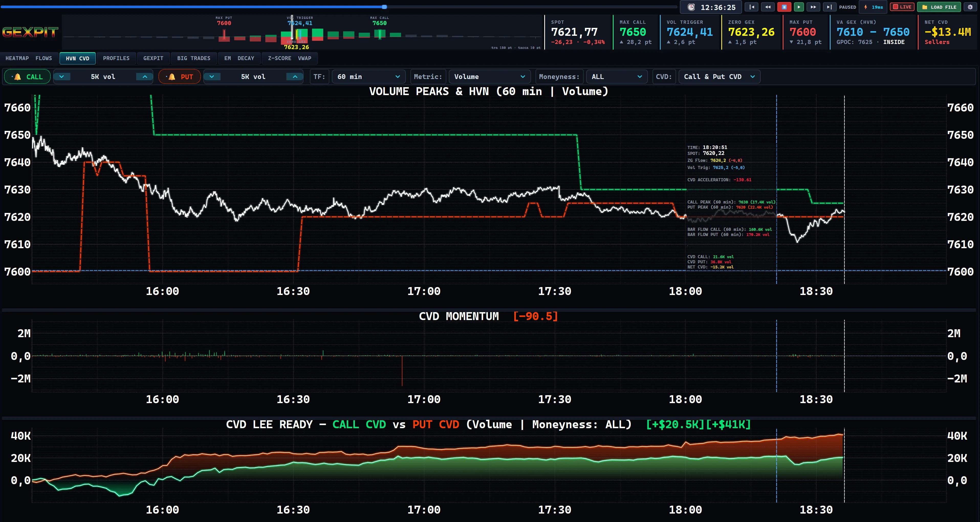
Task: Switch to the HEATMAP FLOWS tab
Action: (x=29, y=58)
